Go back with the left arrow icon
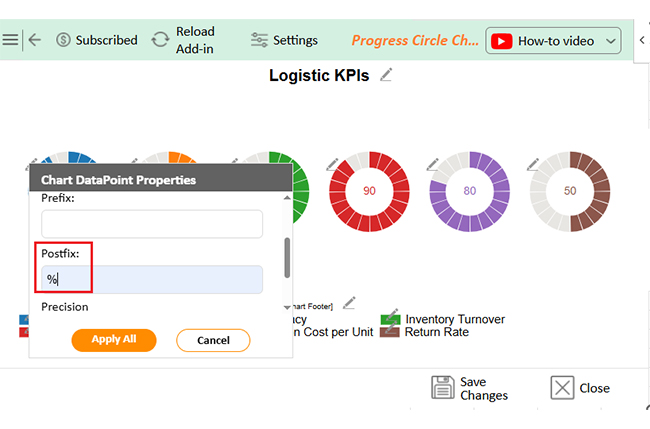Viewport: 650px width, 429px height. coord(35,40)
